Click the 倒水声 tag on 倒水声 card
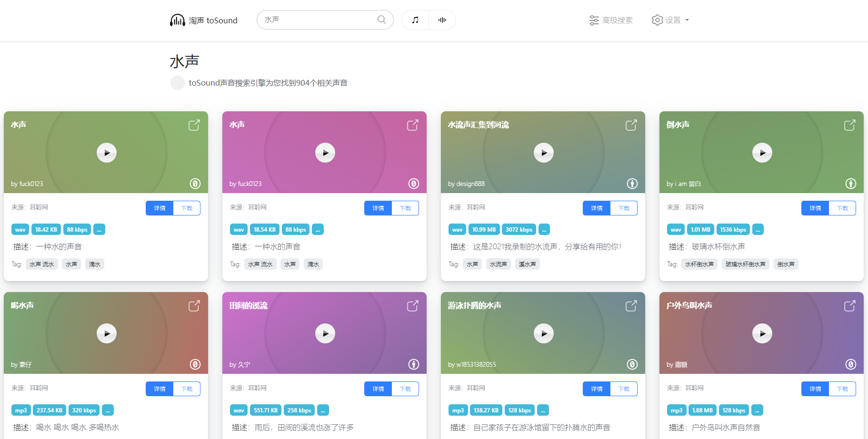This screenshot has height=439, width=868. point(786,264)
